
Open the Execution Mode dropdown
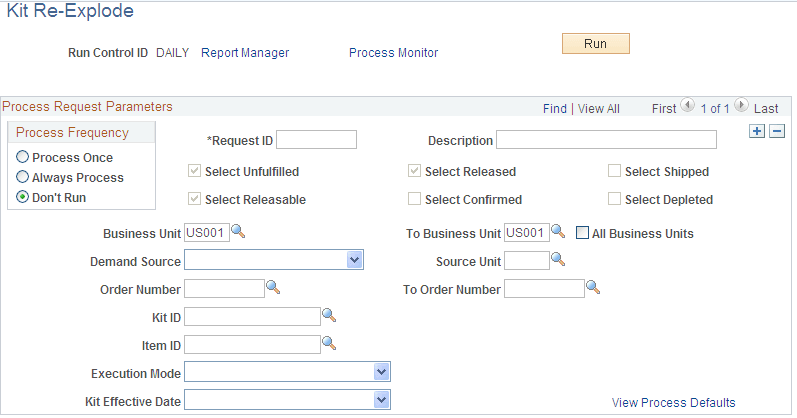coord(381,372)
